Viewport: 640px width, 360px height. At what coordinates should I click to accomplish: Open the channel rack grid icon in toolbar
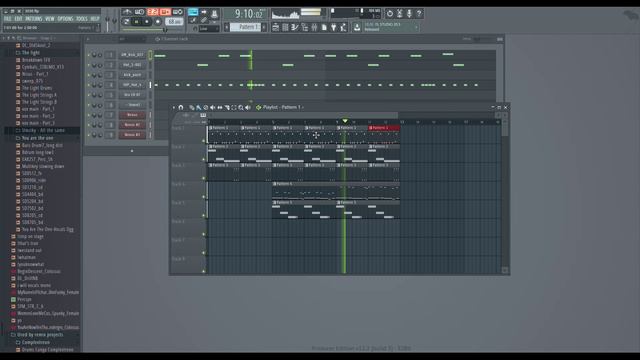click(285, 27)
